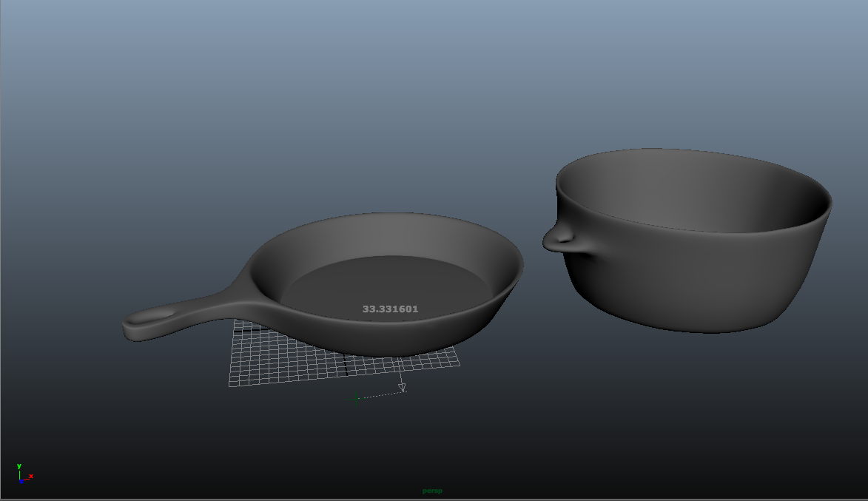This screenshot has width=868, height=501.
Task: Select the flat cooking surface of the frying pan
Action: click(385, 285)
